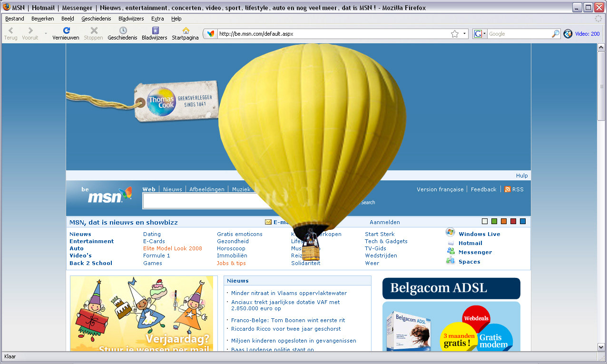607x364 pixels.
Task: Open the Bladwijzers menu in menu bar
Action: coord(132,19)
